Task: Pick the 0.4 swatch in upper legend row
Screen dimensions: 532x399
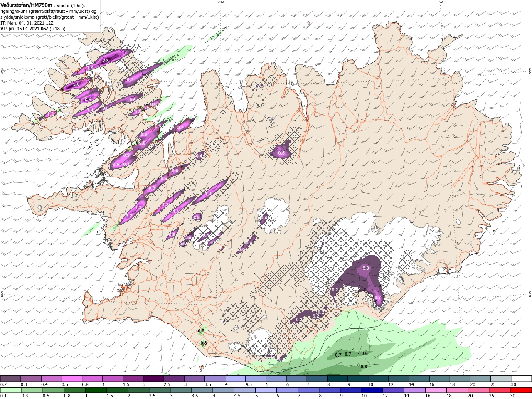Action: (x=51, y=379)
